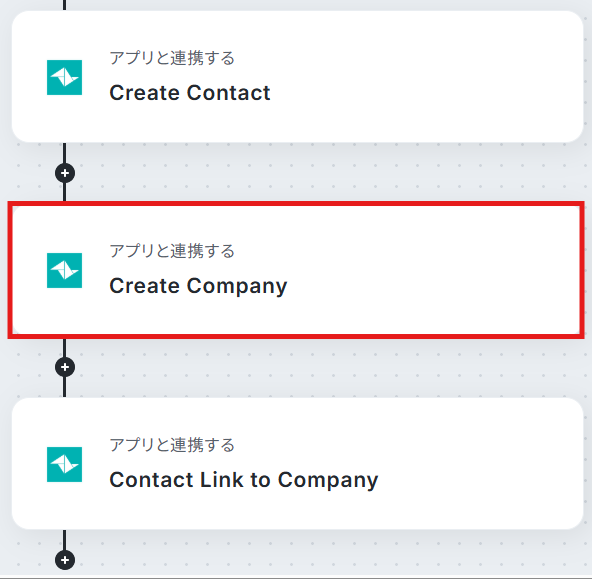Click アプリと連携する label above Contact Link to Company
The image size is (592, 579).
point(172,445)
